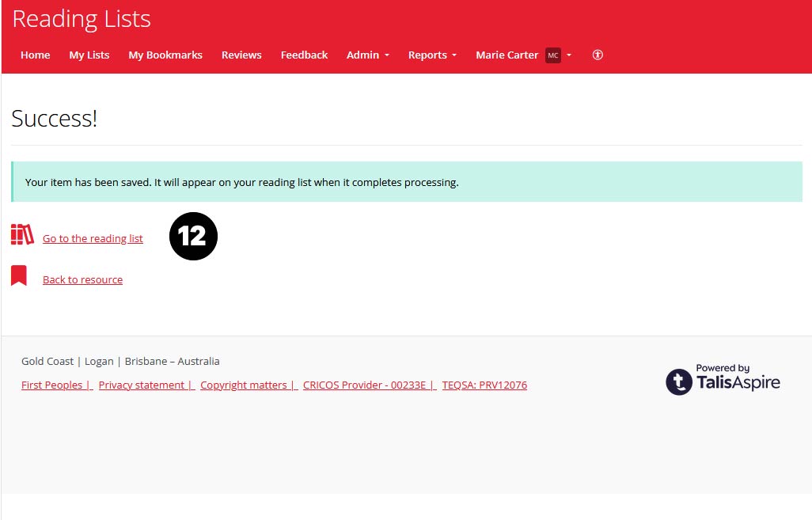Image resolution: width=812 pixels, height=520 pixels.
Task: Open the Privacy statement footer link
Action: (142, 385)
